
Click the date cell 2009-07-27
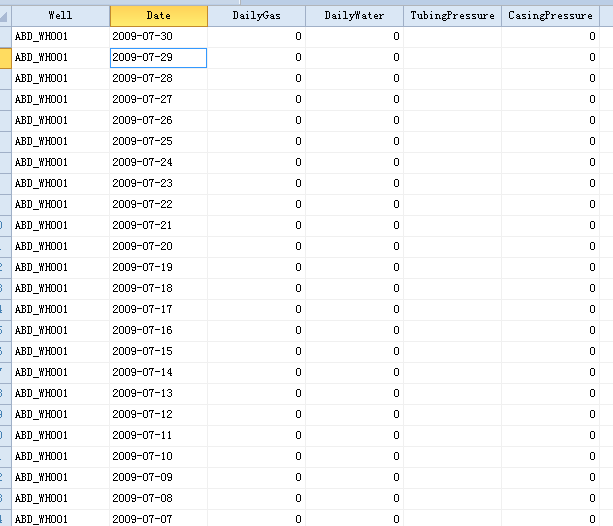point(159,100)
